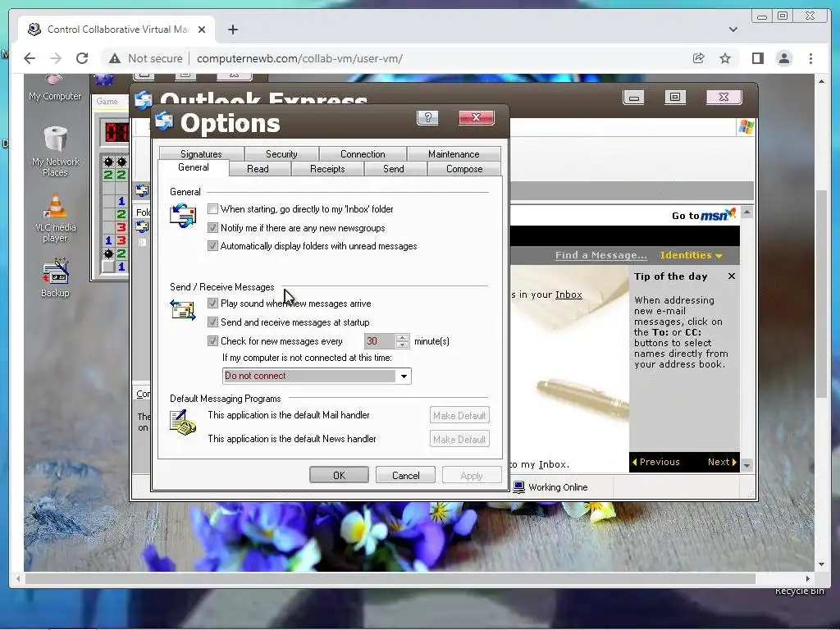Toggle play sound when messages arrive
The height and width of the screenshot is (630, 840).
(212, 304)
